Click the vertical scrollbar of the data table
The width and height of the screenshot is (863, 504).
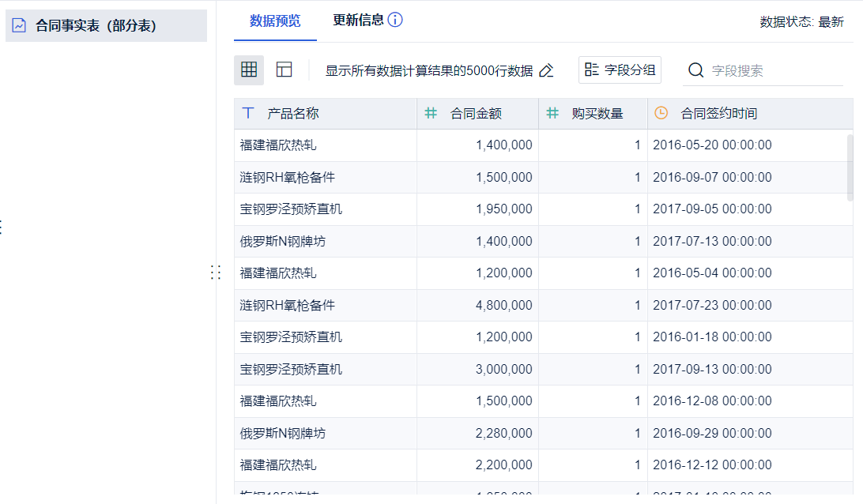coord(850,167)
